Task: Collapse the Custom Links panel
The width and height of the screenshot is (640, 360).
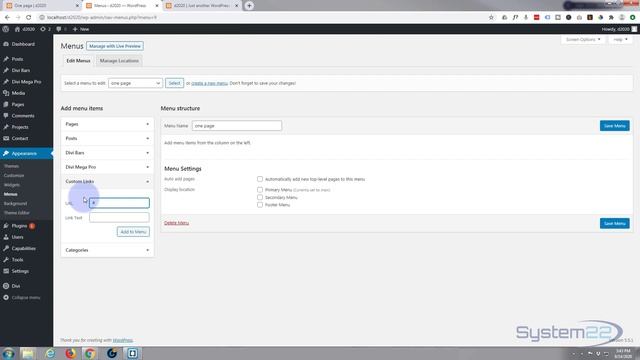Action: 107,181
